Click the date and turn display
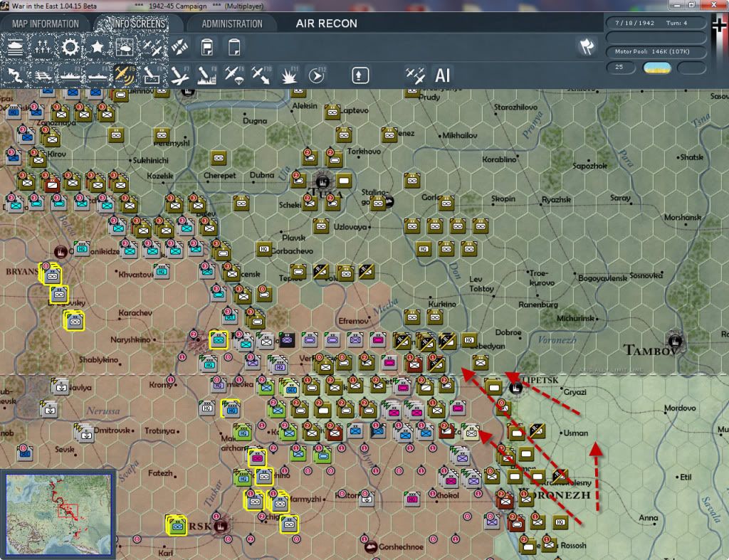This screenshot has height=560, width=729. (x=656, y=23)
